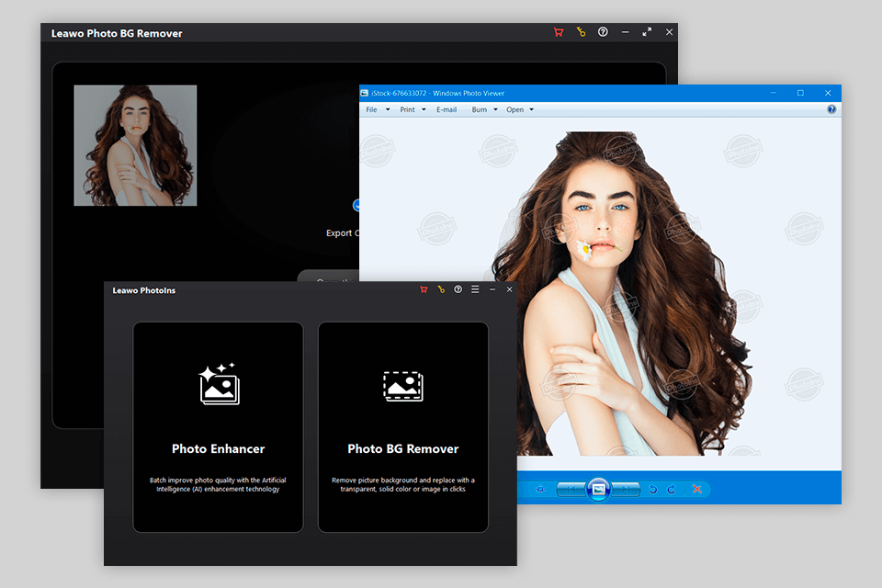Open the hamburger menu in Leawo PhotoIns
882x588 pixels.
[475, 288]
